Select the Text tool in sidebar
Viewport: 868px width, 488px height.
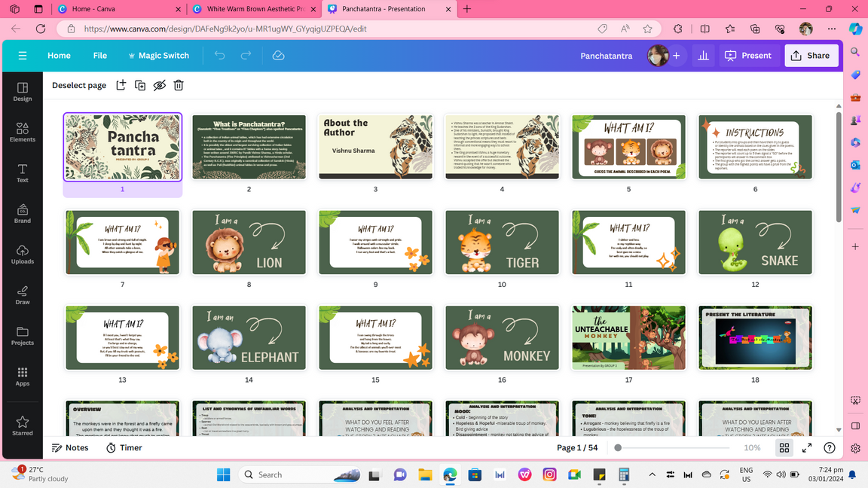point(23,173)
